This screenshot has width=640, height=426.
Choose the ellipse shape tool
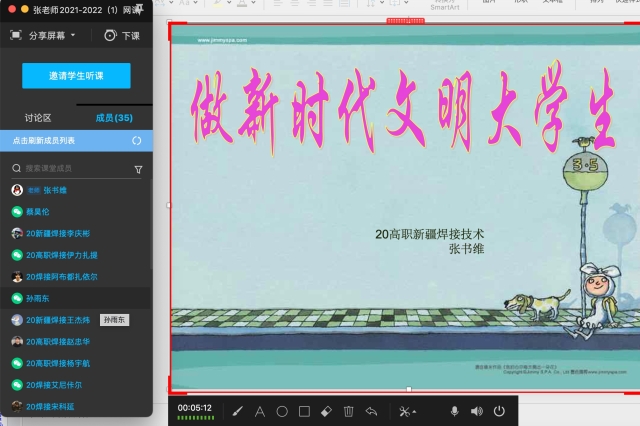(x=282, y=410)
